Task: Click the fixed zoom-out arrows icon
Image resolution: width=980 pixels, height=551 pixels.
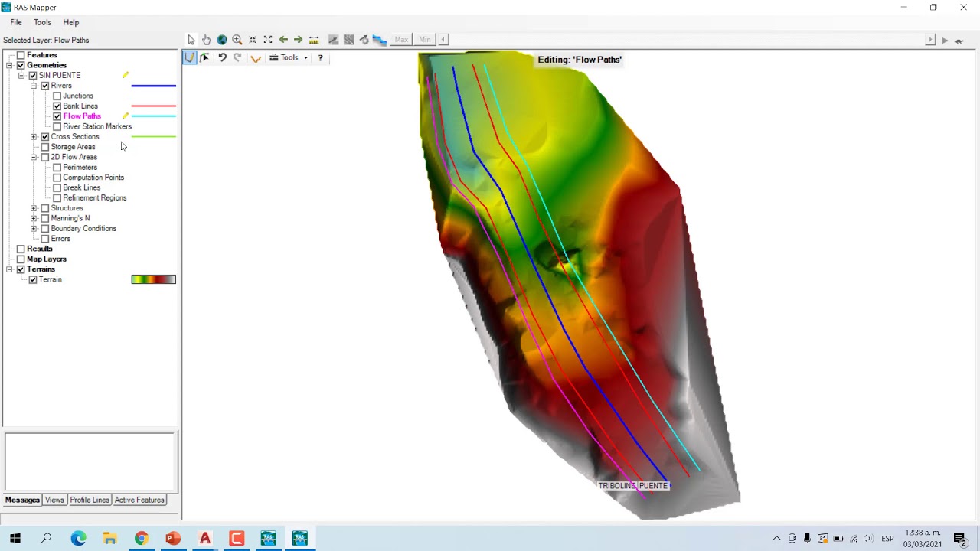Action: (x=268, y=40)
